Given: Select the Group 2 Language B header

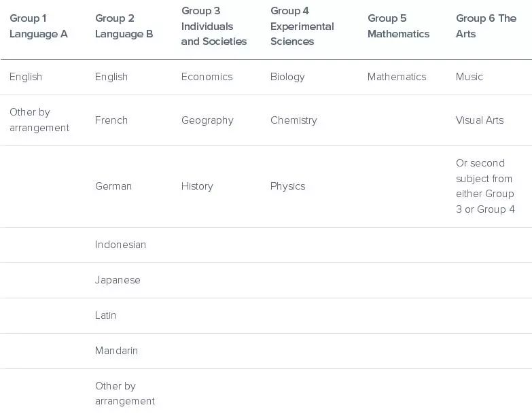Looking at the screenshot, I should (x=124, y=26).
